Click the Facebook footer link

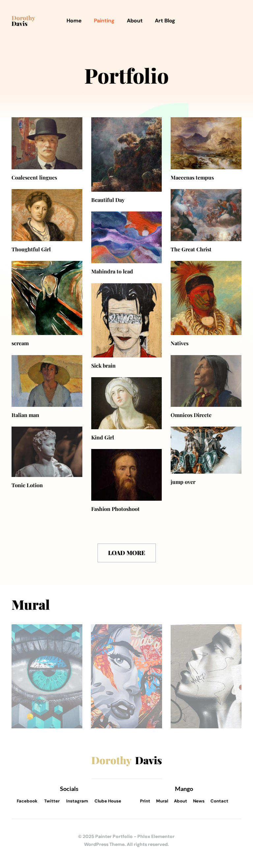point(27,801)
